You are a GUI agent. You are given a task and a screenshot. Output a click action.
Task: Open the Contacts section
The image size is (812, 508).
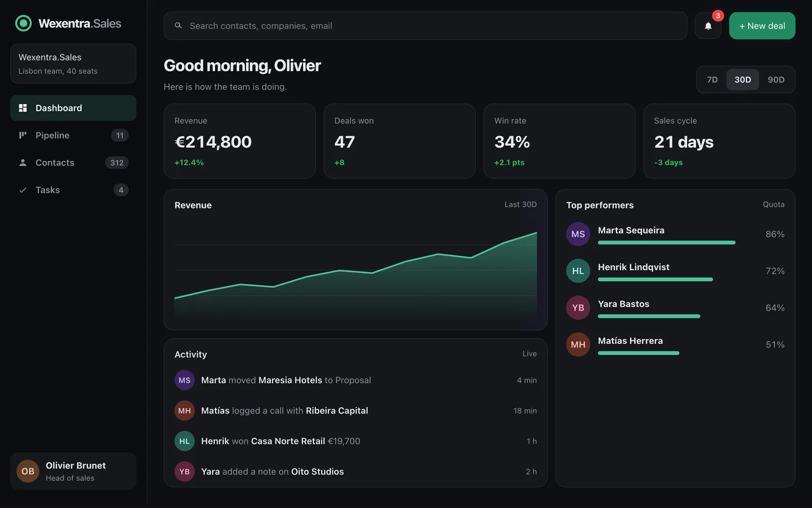[73, 163]
